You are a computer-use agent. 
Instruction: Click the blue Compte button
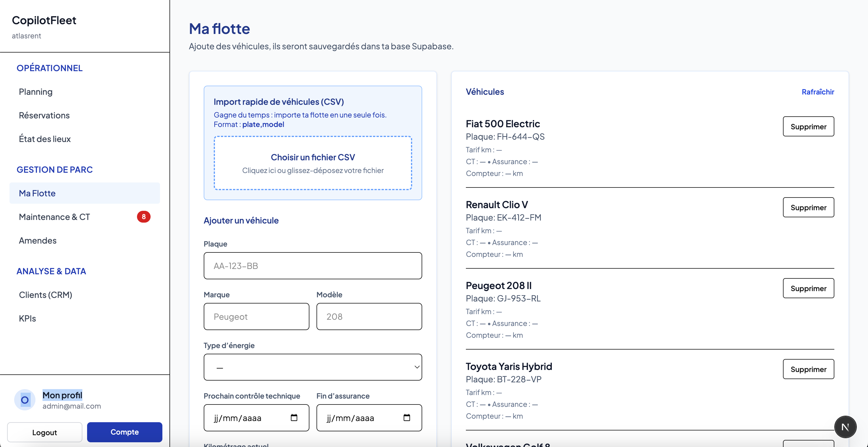point(124,432)
